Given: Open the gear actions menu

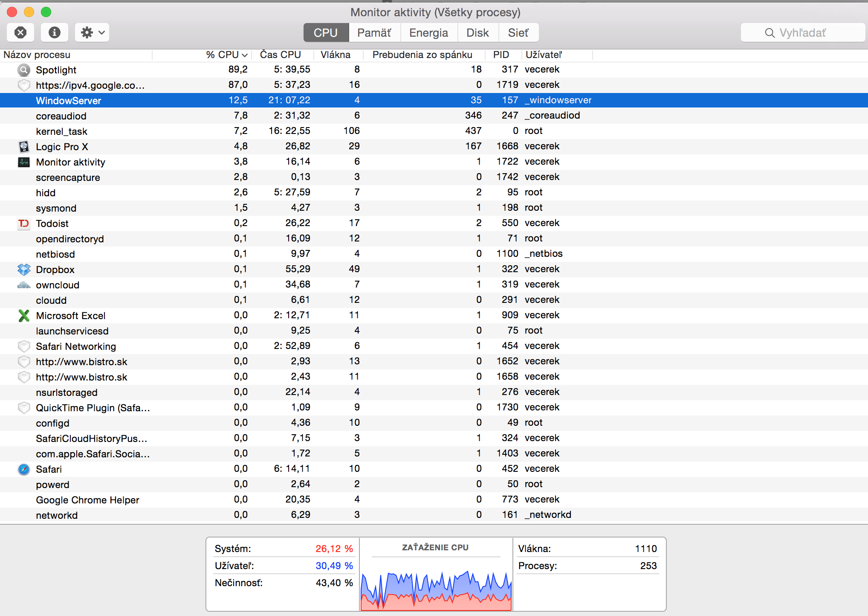Looking at the screenshot, I should [92, 32].
